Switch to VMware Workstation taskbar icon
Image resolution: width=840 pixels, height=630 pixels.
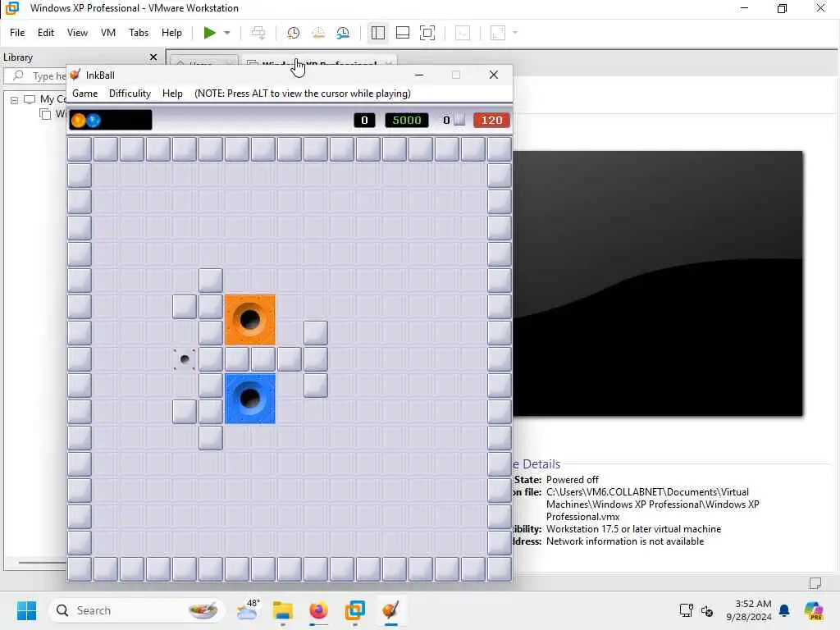point(354,610)
